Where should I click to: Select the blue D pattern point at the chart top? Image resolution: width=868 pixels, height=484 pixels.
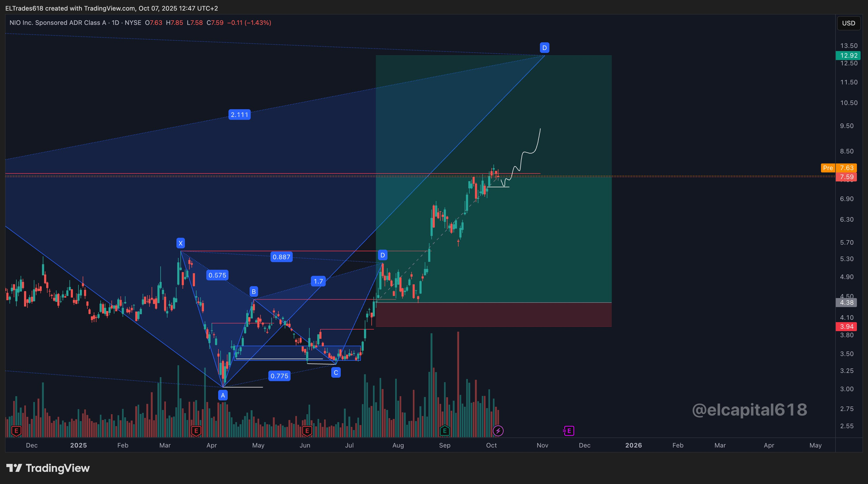coord(544,48)
